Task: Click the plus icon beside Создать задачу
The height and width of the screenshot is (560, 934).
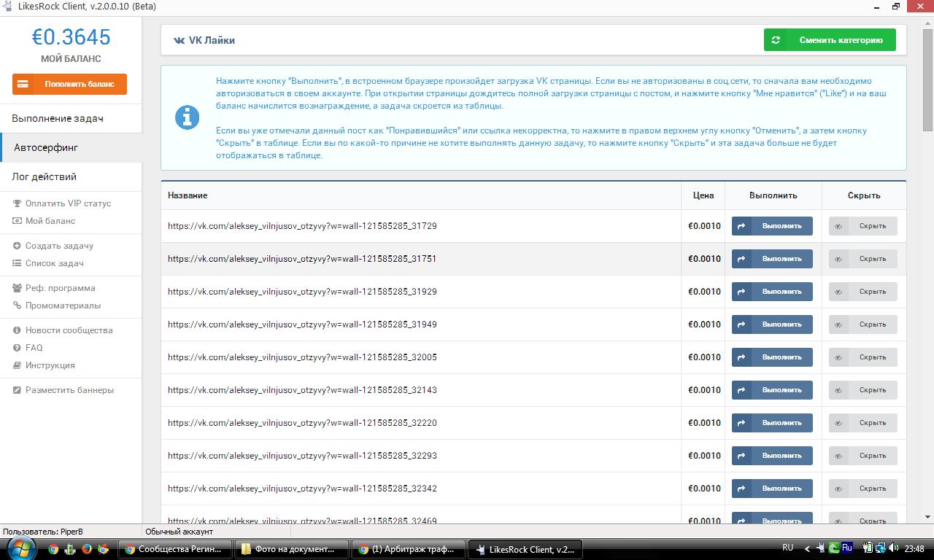Action: (x=18, y=246)
